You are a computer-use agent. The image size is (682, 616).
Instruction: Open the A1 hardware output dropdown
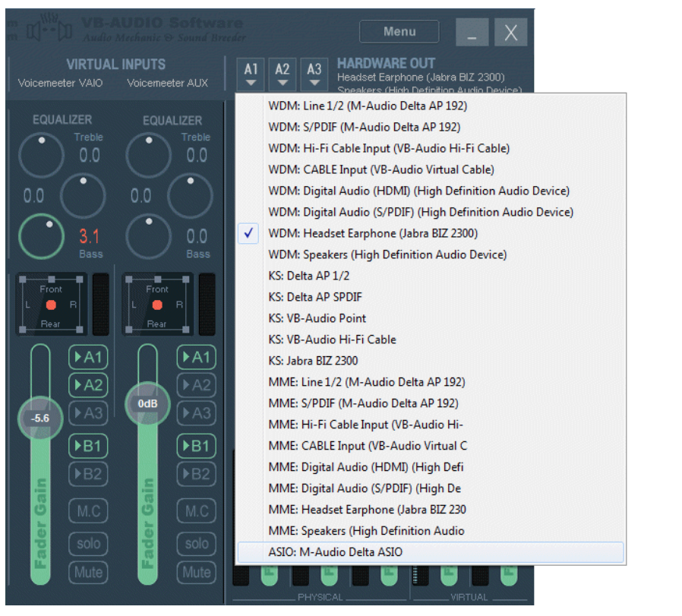pyautogui.click(x=251, y=74)
